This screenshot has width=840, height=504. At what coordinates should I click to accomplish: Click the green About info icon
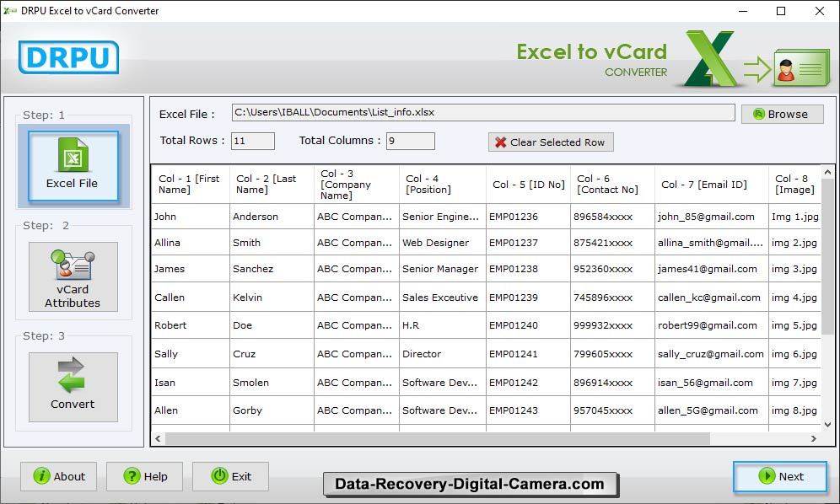point(41,475)
